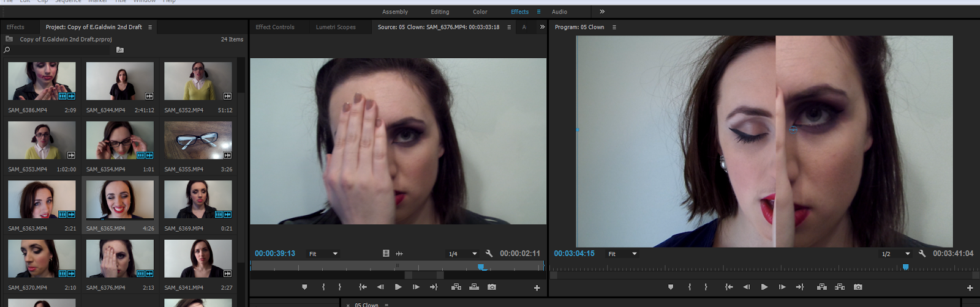Select SAM_6376.MP4 thumbnail
The image size is (980, 307).
click(120, 258)
